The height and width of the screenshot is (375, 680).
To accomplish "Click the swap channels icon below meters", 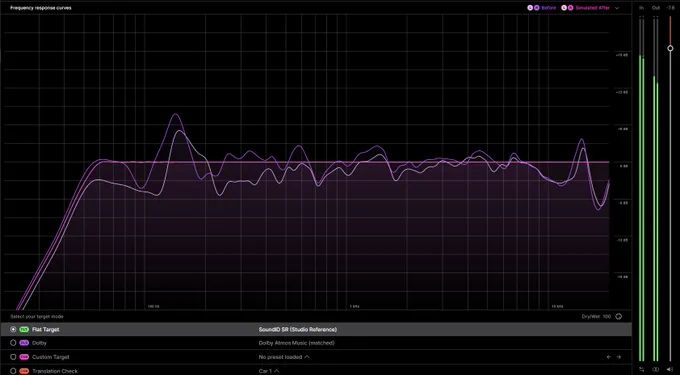I will pyautogui.click(x=642, y=369).
